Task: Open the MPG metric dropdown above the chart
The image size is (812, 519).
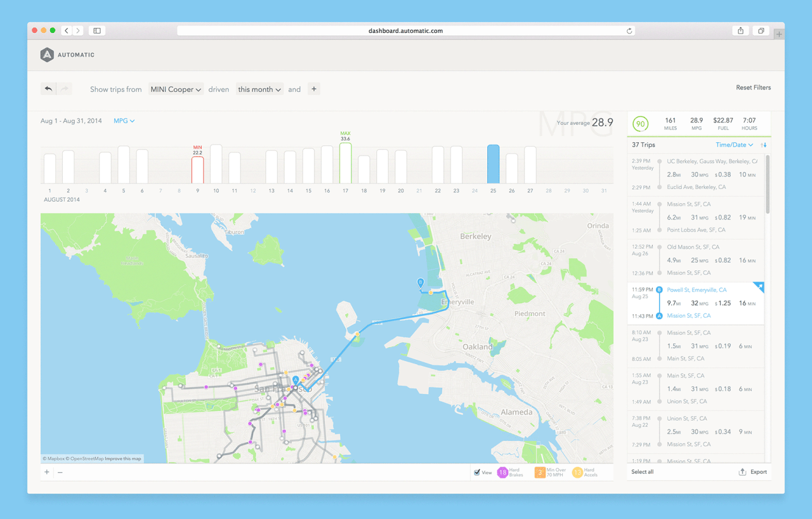Action: click(x=124, y=121)
